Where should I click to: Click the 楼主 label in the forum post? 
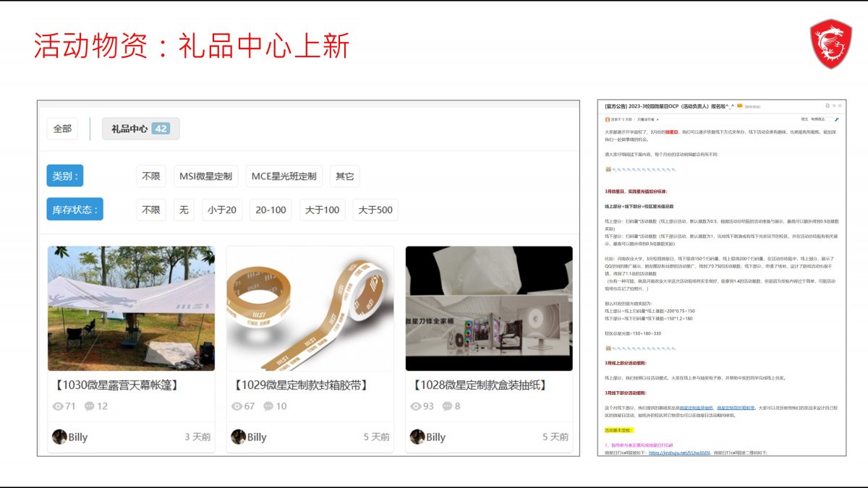(804, 119)
